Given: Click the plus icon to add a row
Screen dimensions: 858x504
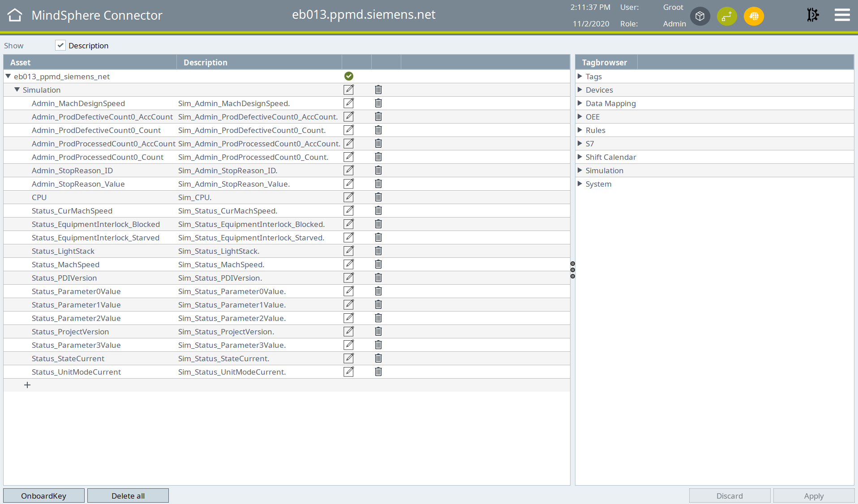Looking at the screenshot, I should coord(27,385).
